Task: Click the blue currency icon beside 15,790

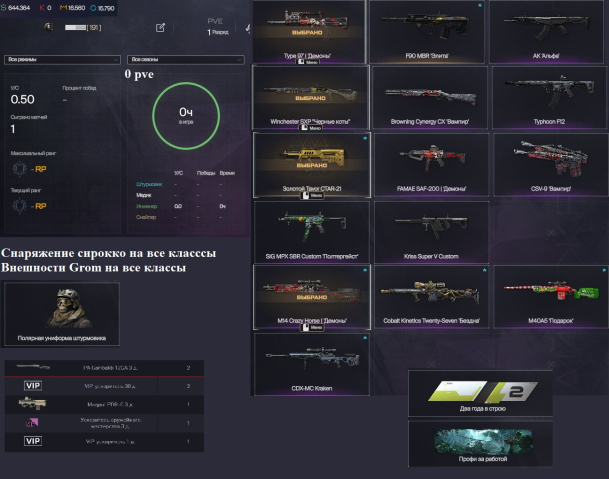Action: [x=93, y=8]
